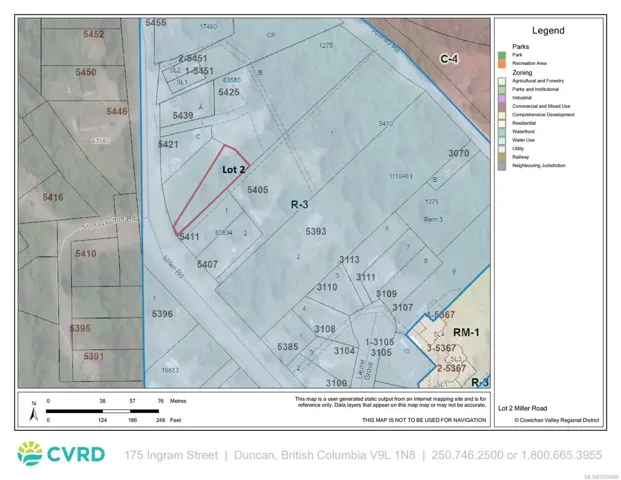Click the C-4 zone label
The height and width of the screenshot is (480, 621).
pyautogui.click(x=451, y=60)
